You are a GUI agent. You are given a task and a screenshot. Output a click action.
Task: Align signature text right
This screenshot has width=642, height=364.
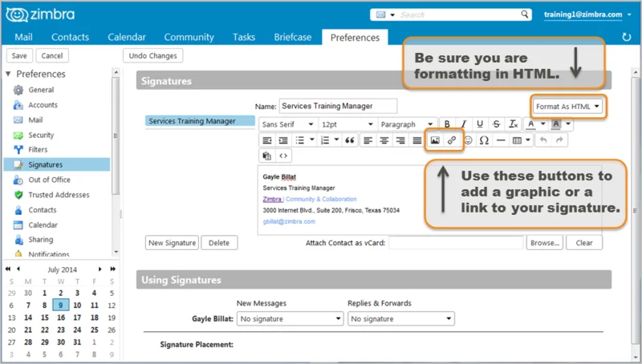tap(400, 140)
